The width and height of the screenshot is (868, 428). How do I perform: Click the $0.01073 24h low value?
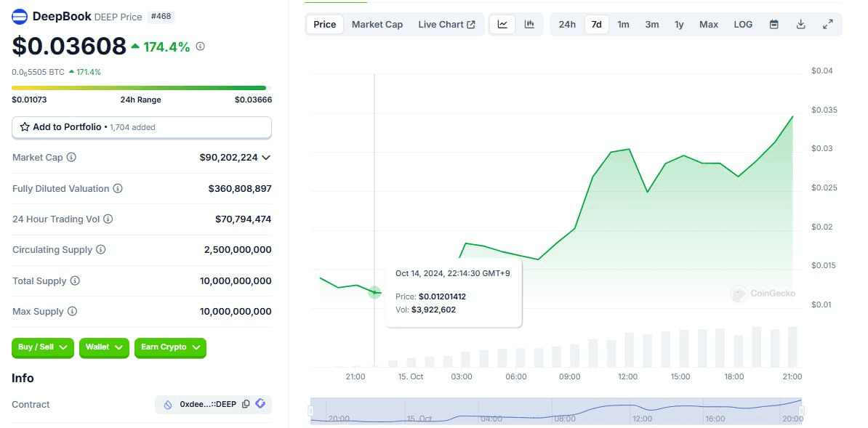[x=29, y=100]
